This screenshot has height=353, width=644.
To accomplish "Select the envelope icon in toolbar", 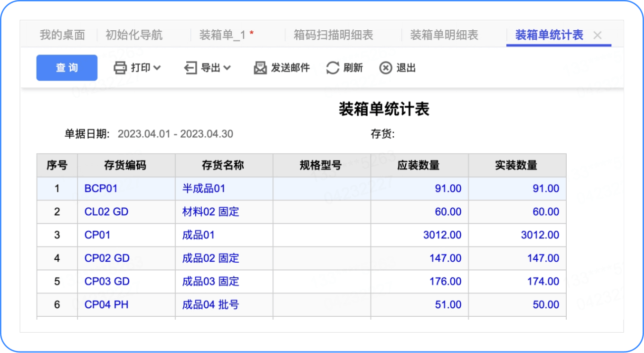I will 260,67.
